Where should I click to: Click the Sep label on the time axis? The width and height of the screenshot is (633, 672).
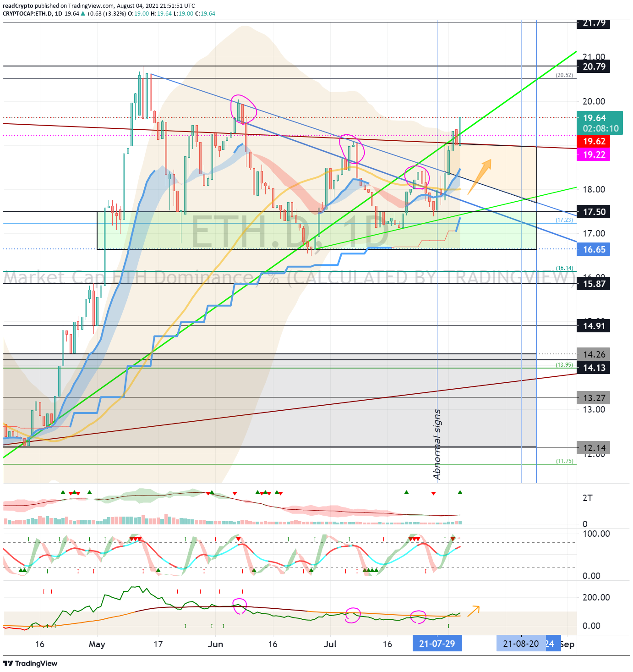pos(568,644)
